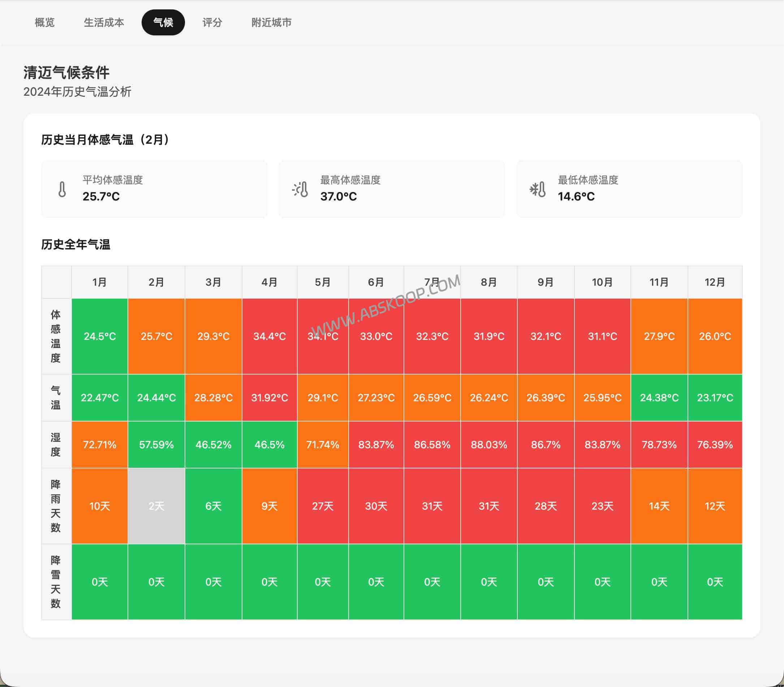Click the February 2天 rainfall cell

156,506
